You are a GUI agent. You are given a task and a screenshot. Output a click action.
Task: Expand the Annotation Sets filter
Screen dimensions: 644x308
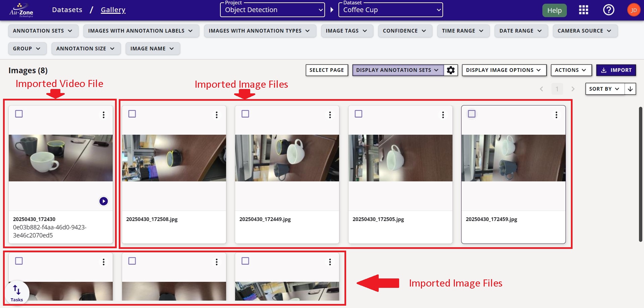(x=43, y=31)
